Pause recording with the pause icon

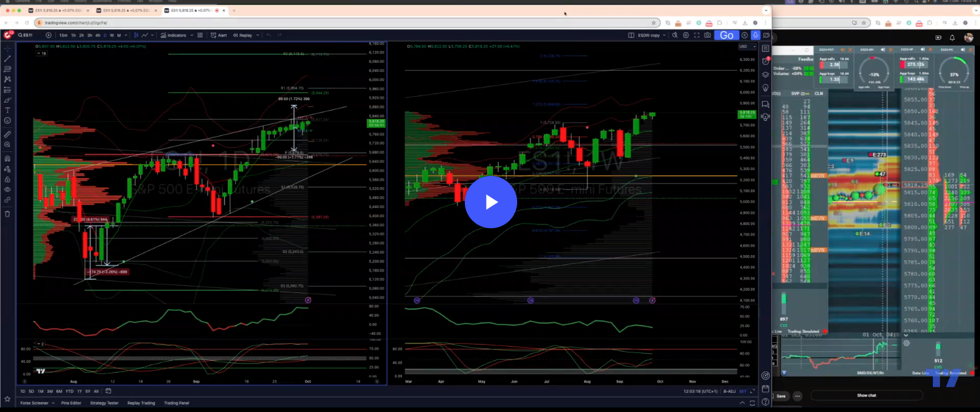click(x=744, y=35)
